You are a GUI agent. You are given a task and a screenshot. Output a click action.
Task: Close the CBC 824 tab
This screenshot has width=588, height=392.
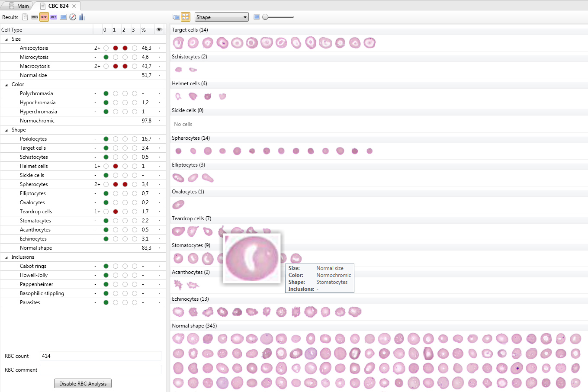[74, 6]
